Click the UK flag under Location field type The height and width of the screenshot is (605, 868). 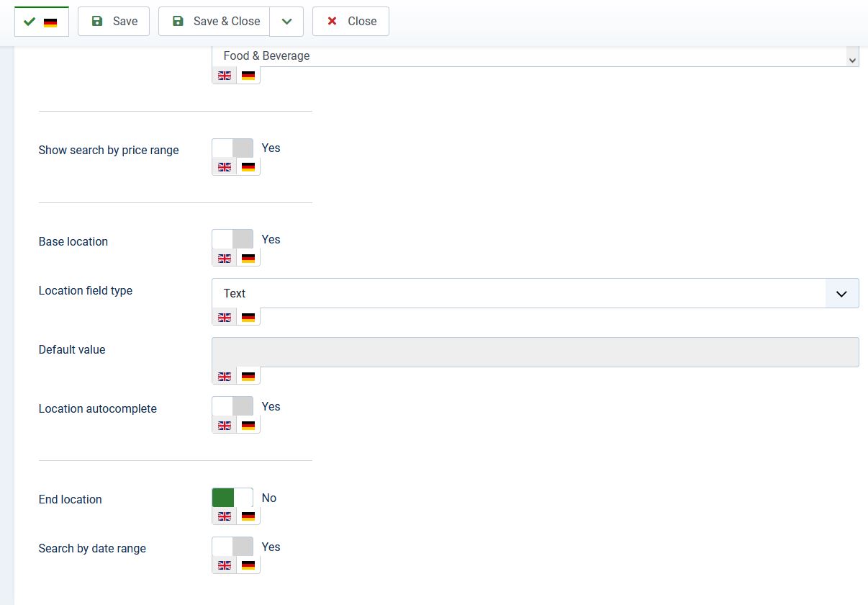225,317
